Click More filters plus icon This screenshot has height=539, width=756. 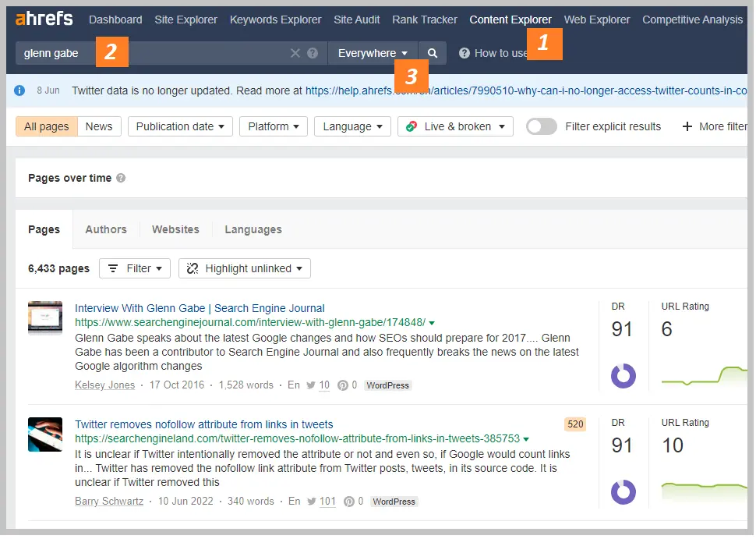point(687,126)
